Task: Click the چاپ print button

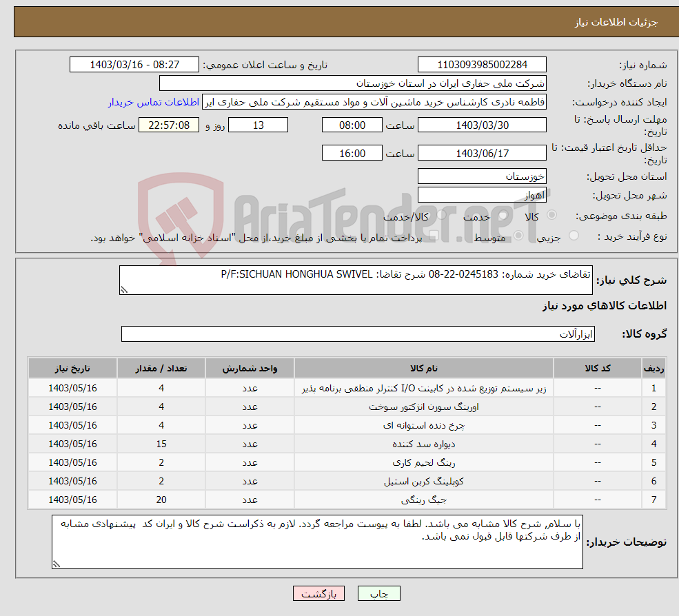Action: coord(379,593)
